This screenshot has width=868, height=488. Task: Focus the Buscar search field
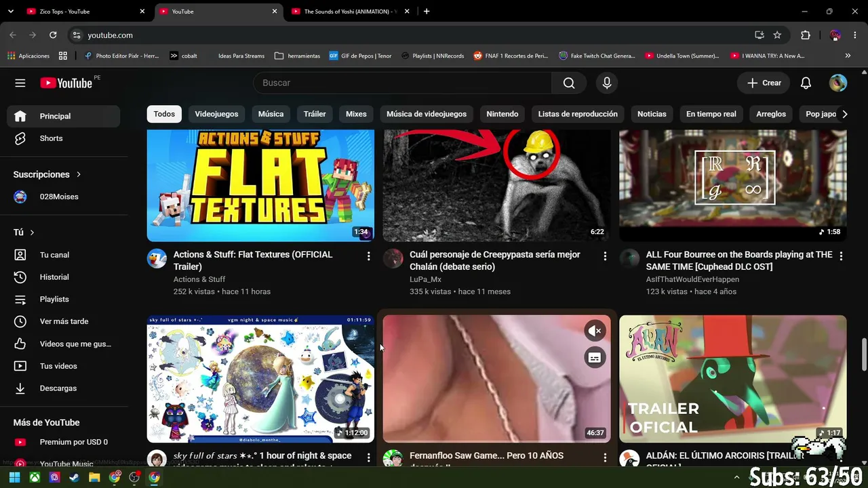[x=403, y=83]
